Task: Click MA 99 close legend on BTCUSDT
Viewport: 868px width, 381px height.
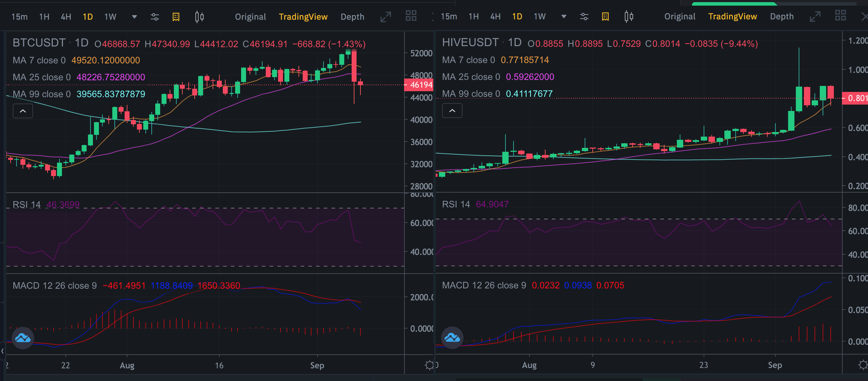Action: coord(42,94)
